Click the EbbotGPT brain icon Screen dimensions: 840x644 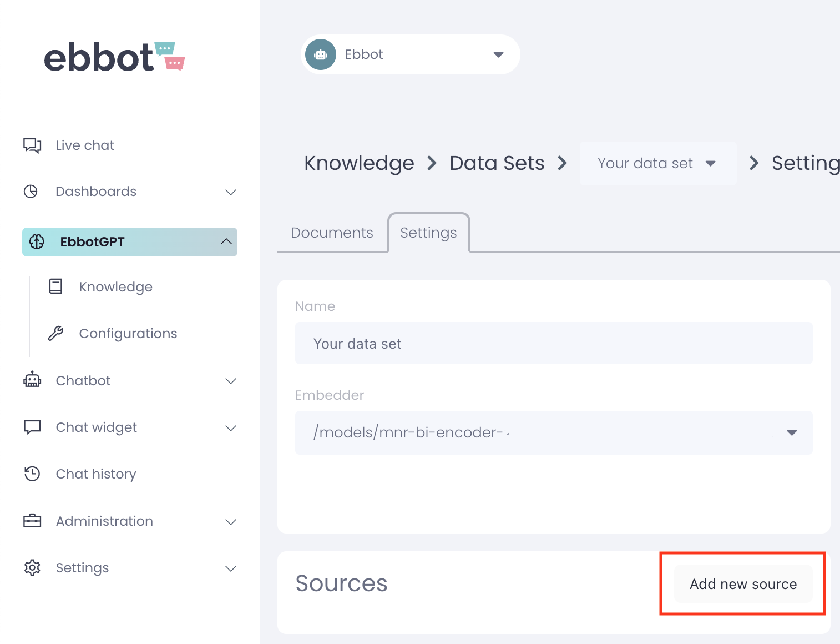[x=37, y=242]
